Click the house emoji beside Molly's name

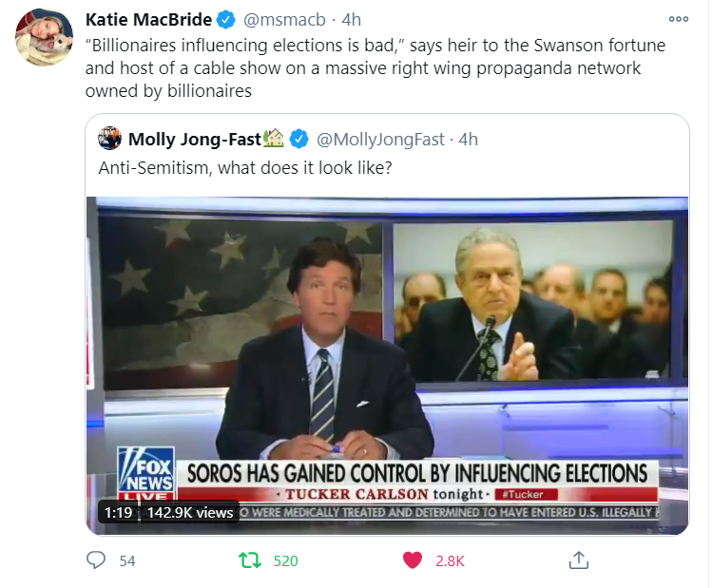[x=274, y=139]
